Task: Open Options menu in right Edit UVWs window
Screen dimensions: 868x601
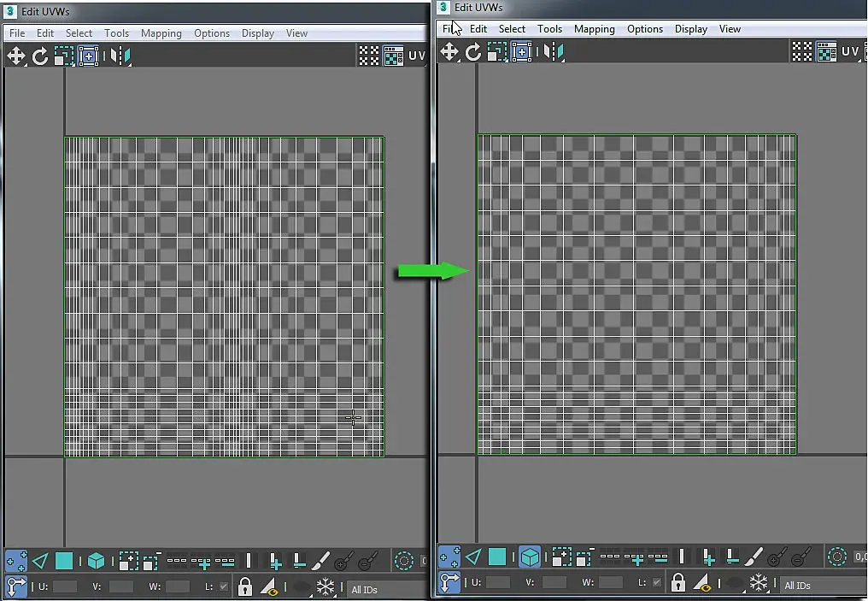Action: 645,29
